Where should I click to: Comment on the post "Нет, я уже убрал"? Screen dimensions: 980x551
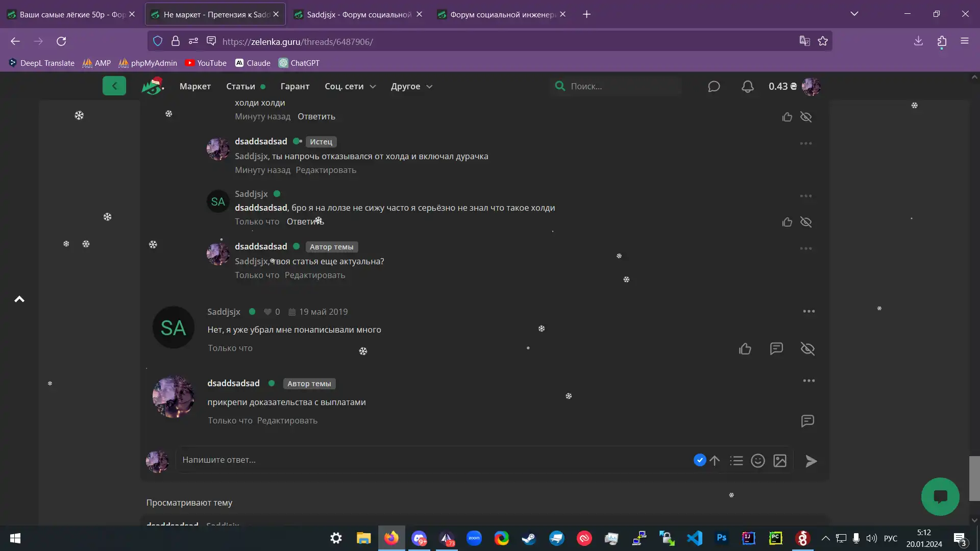(x=776, y=348)
